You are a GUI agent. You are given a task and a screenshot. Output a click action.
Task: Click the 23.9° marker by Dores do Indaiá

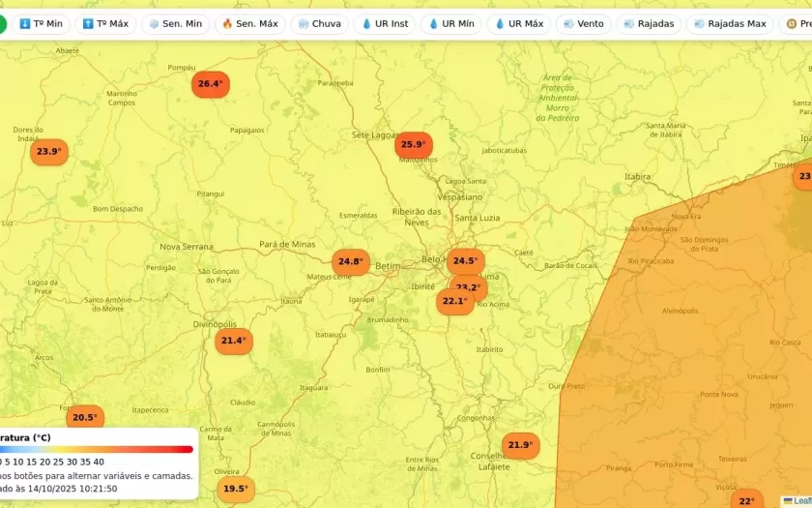pyautogui.click(x=48, y=152)
